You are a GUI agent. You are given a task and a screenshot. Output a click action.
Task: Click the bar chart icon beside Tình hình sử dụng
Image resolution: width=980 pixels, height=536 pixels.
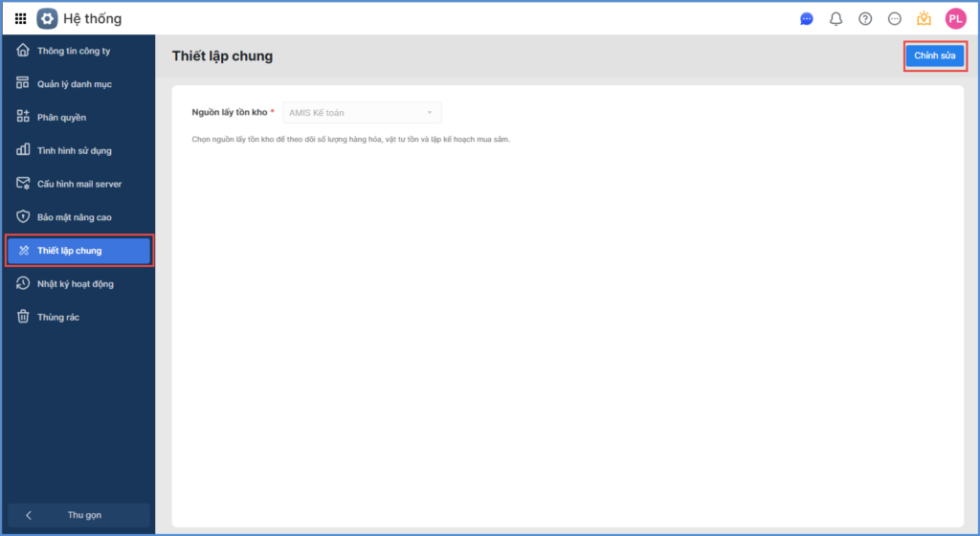click(x=23, y=149)
